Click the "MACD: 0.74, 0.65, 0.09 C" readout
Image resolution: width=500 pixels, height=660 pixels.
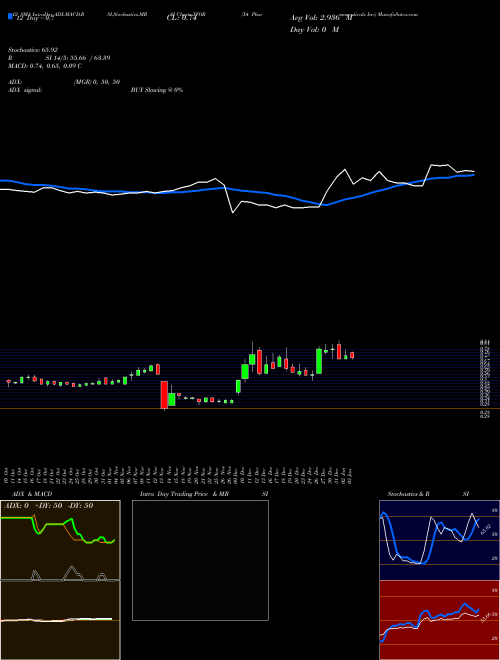coord(45,66)
